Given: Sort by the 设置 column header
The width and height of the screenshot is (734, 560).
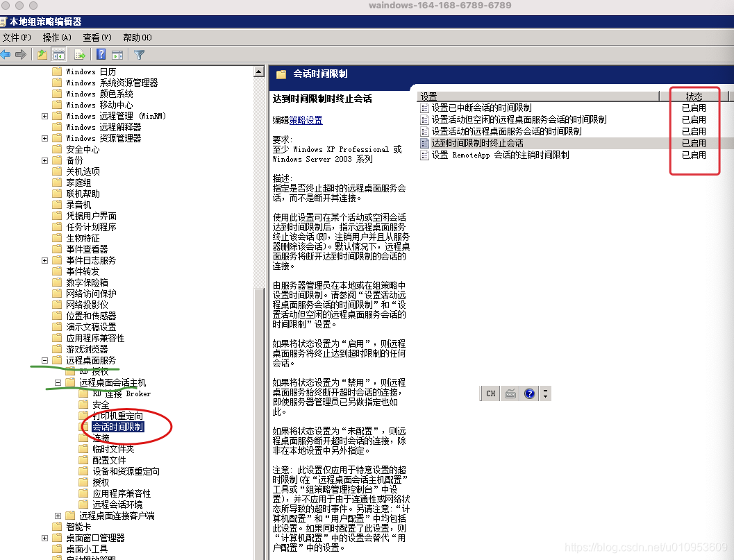Looking at the screenshot, I should 538,96.
